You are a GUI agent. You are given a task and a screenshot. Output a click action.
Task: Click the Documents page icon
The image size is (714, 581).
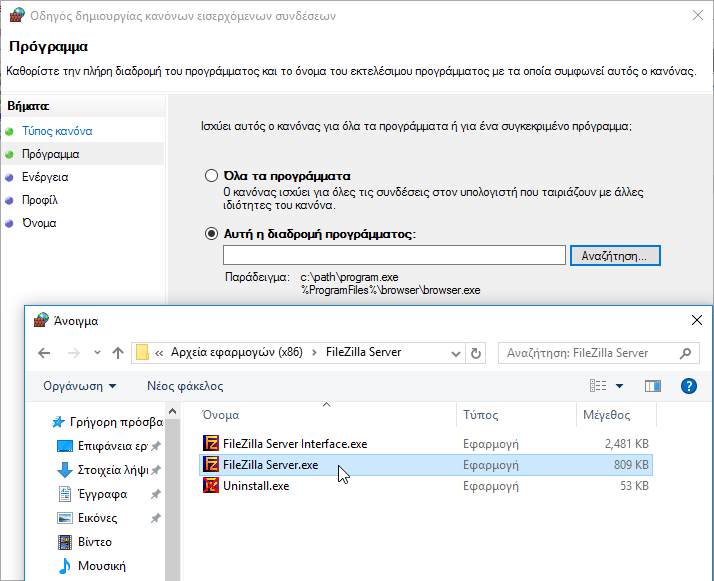(65, 494)
